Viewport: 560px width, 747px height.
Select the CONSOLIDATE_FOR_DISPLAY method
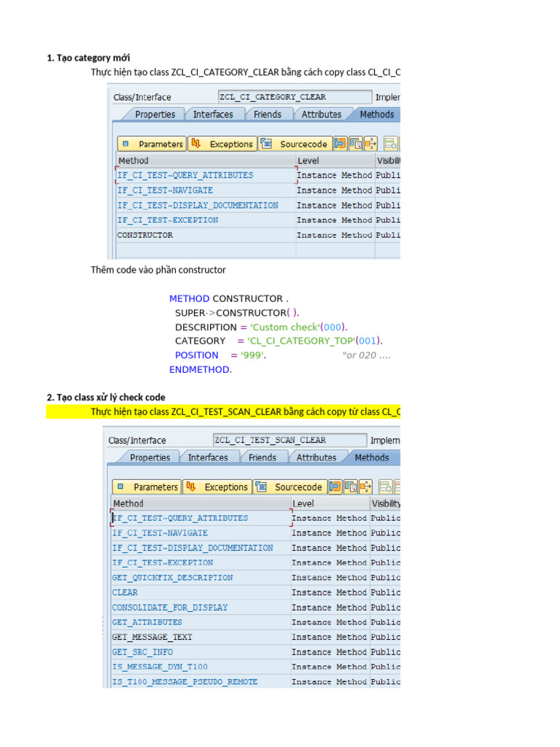click(x=169, y=608)
